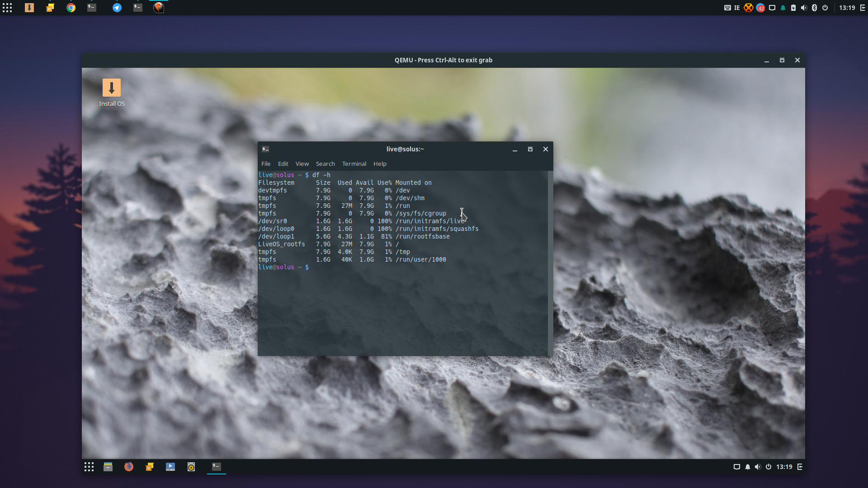The image size is (868, 488).
Task: Launch Firefox in QEMU bottom panel
Action: [x=129, y=467]
